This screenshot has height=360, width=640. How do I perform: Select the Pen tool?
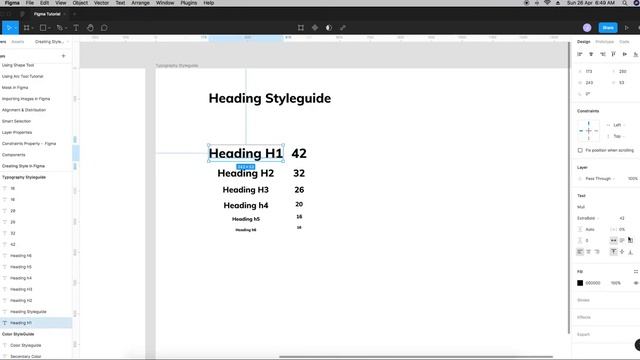pyautogui.click(x=60, y=28)
